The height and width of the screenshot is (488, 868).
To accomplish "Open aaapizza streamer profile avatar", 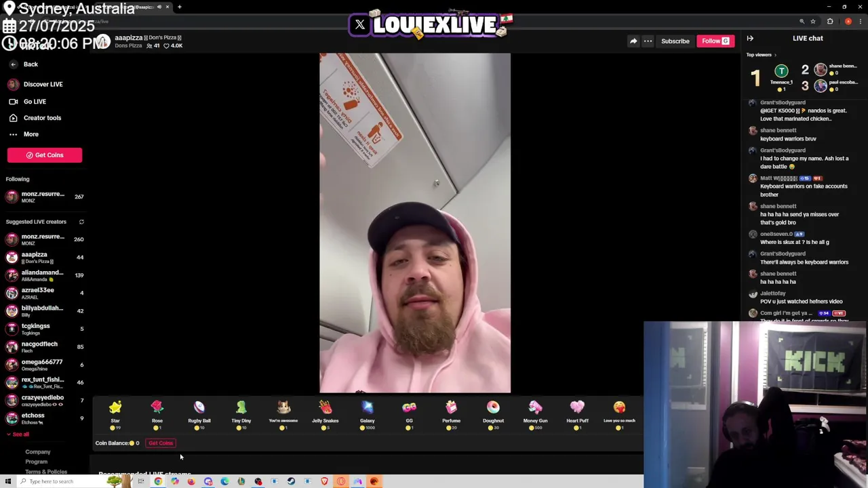I will pos(102,41).
